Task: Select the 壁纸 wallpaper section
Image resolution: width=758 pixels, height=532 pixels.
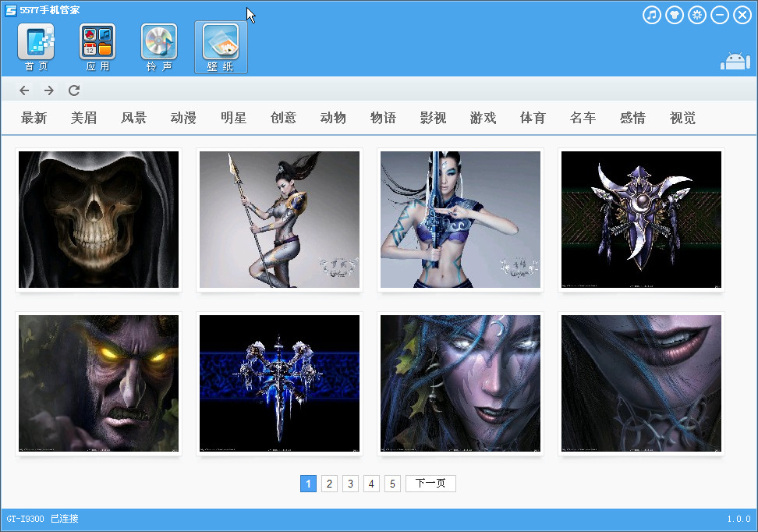Action: 221,48
